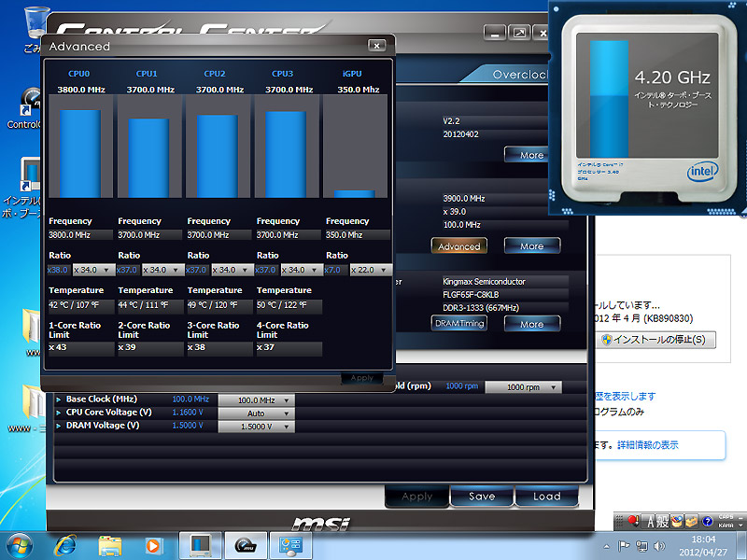The width and height of the screenshot is (747, 560).
Task: Click CPU3 temperature 50 °C / 122 °F value
Action: tap(289, 306)
